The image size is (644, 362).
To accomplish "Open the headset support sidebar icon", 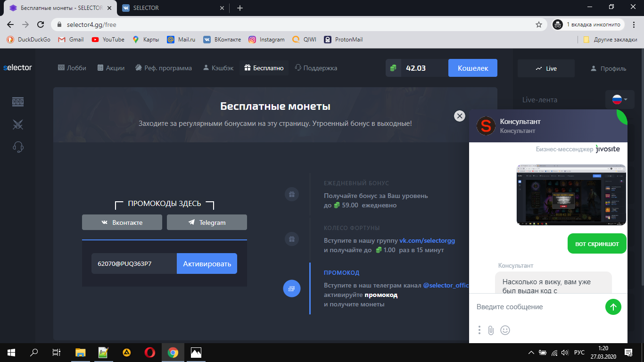I will [x=18, y=147].
